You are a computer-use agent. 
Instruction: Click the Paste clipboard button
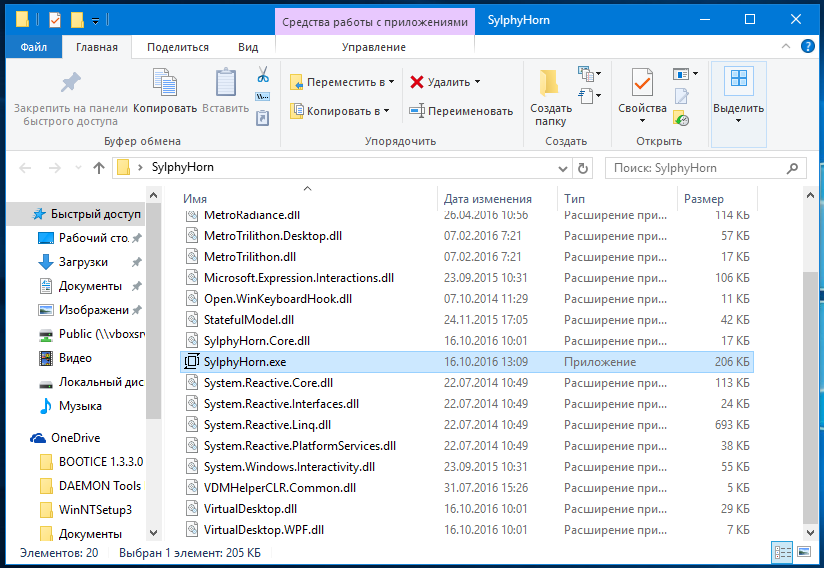coord(225,90)
